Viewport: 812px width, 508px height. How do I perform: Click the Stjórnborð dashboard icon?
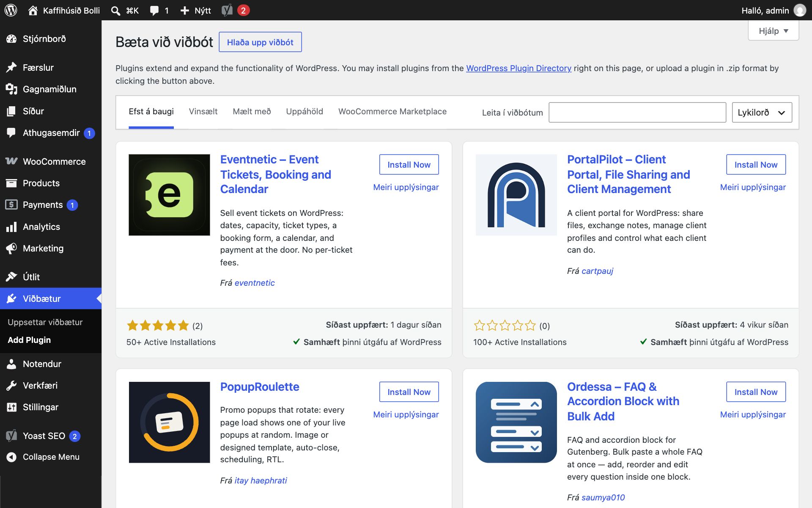11,39
